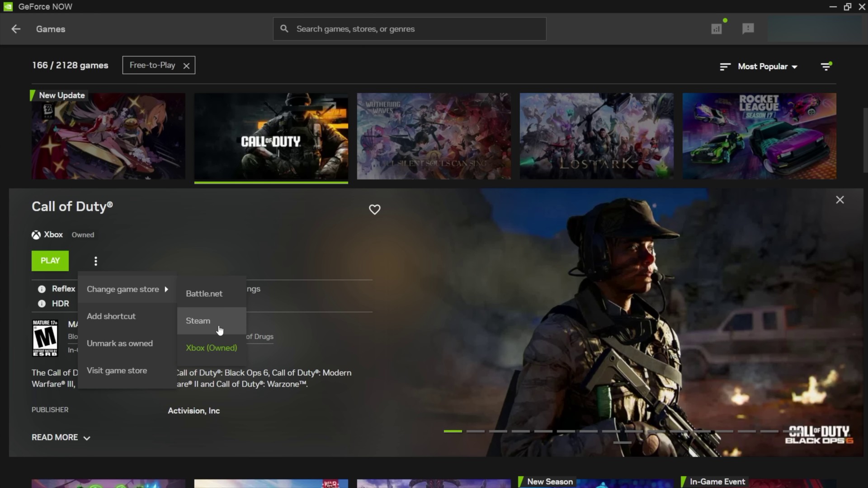
Task: Click Visit game store in the menu
Action: [117, 371]
